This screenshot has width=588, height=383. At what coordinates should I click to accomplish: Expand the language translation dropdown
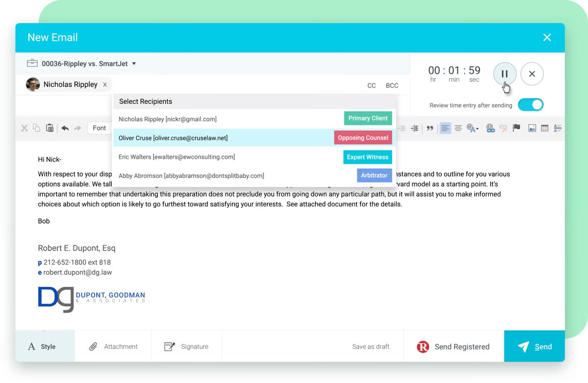click(x=472, y=128)
